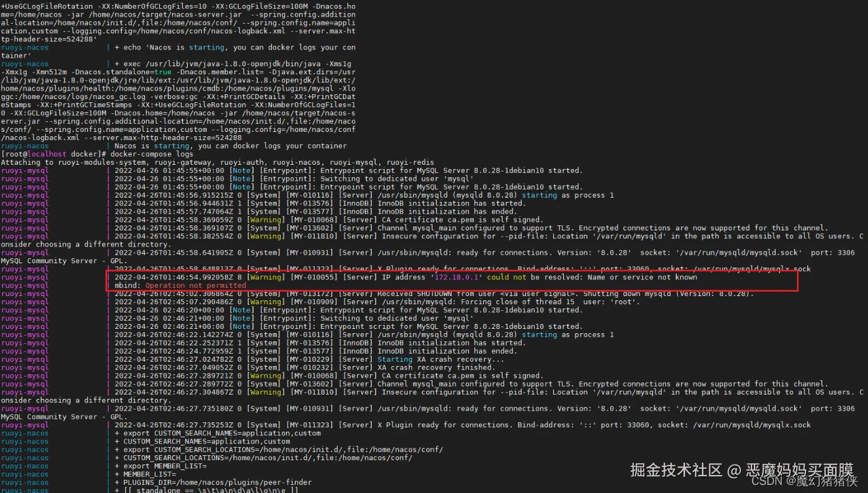This screenshot has width=868, height=493.
Task: Click "ruoyi-mysql" label on the mbind row
Action: click(25, 286)
